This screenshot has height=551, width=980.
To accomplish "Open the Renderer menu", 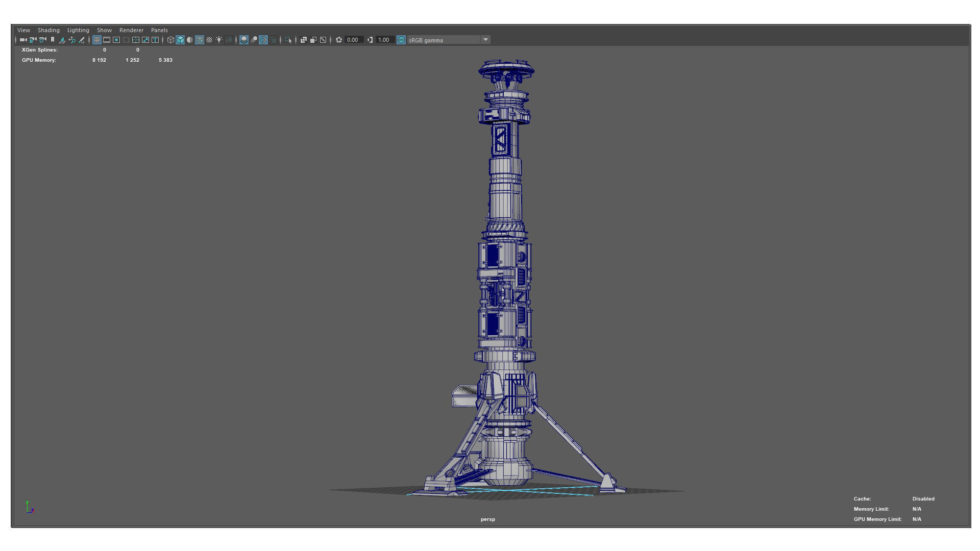I will pyautogui.click(x=131, y=30).
